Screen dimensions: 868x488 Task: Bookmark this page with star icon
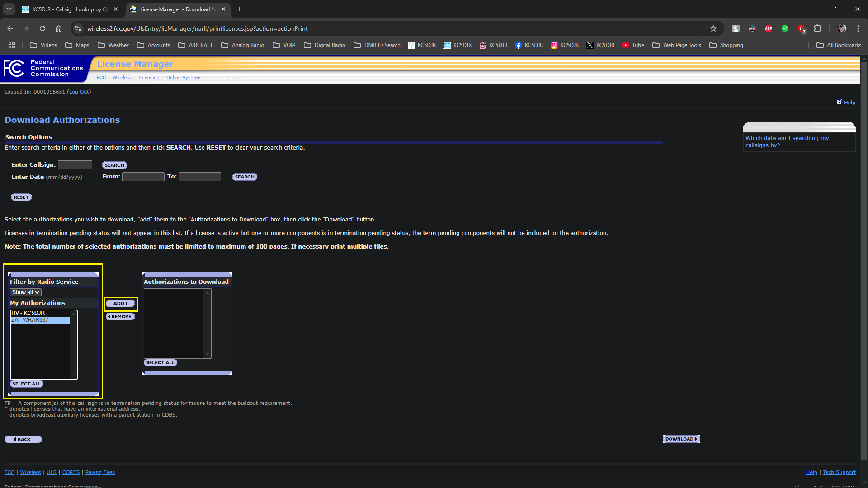pos(713,28)
